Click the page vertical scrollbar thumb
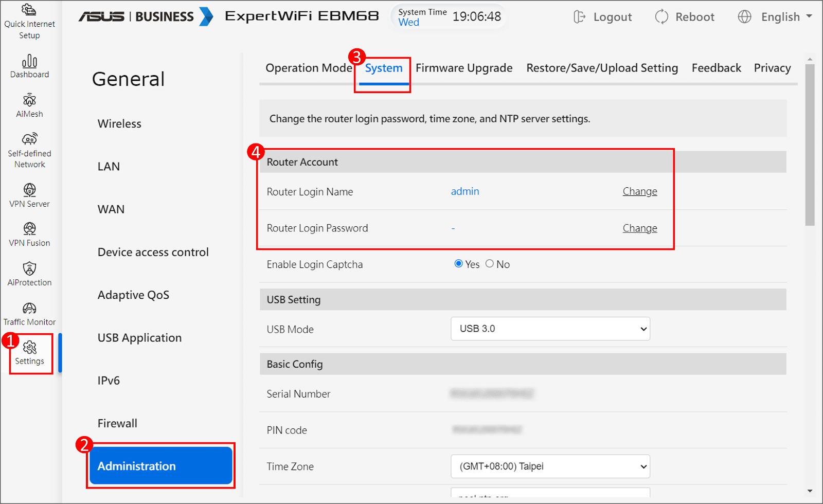The image size is (823, 504). pos(810,145)
